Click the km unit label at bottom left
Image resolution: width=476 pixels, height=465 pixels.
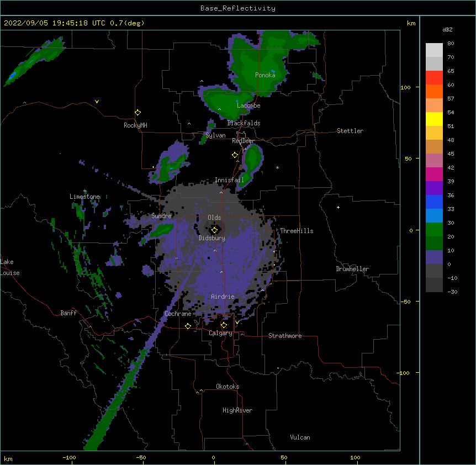point(8,458)
